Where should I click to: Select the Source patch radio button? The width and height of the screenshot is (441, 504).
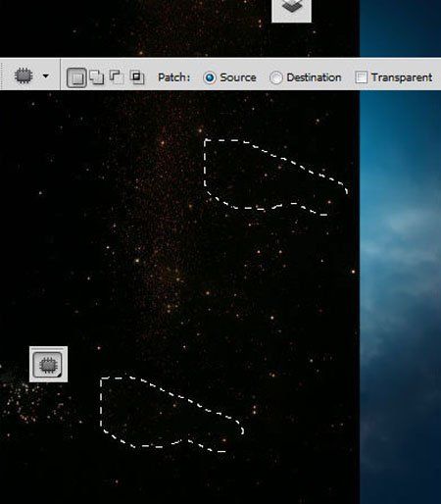(210, 77)
